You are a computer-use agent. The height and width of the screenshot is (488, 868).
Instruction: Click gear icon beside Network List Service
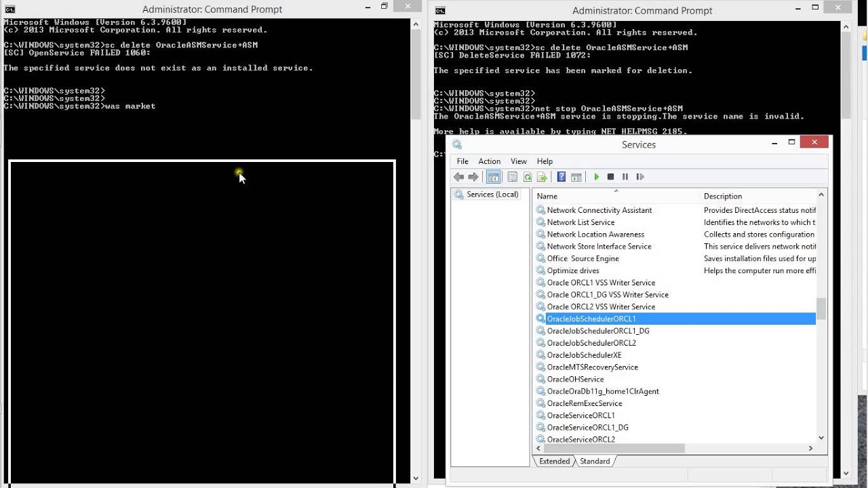pyautogui.click(x=540, y=222)
